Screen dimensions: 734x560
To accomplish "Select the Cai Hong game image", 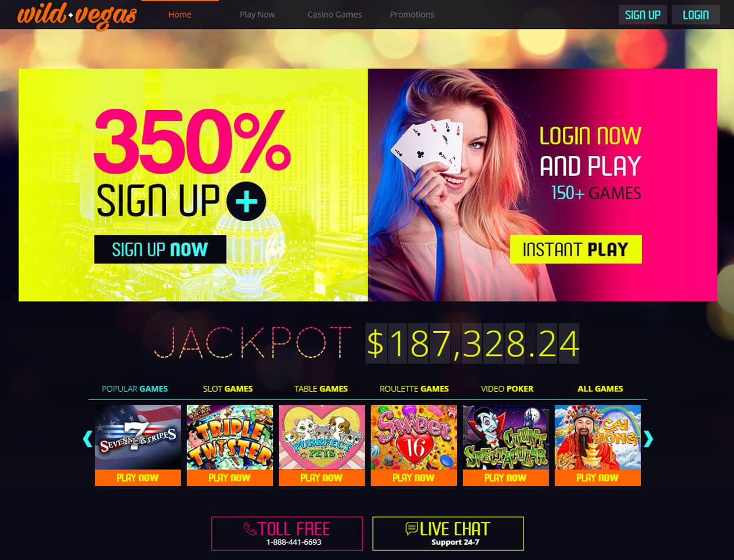I will click(598, 437).
